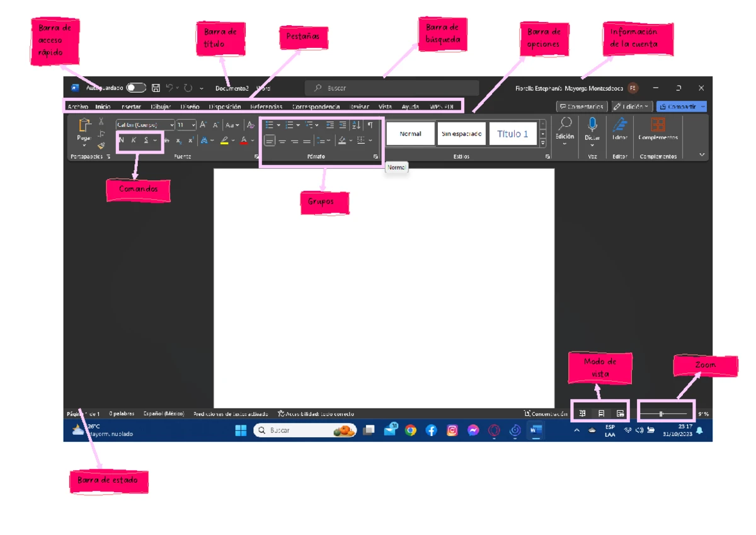Viewport: 756px width, 535px height.
Task: Click the Complementos add-ins icon
Action: pyautogui.click(x=658, y=124)
